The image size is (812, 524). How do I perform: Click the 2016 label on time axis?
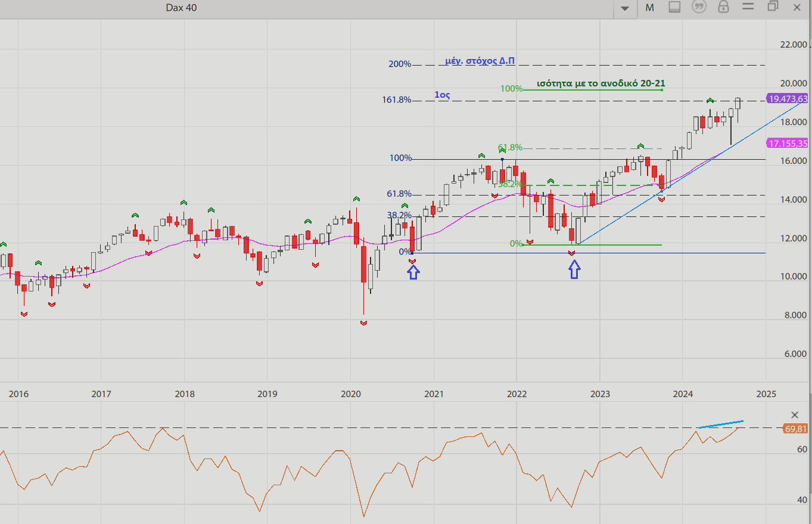(18, 394)
